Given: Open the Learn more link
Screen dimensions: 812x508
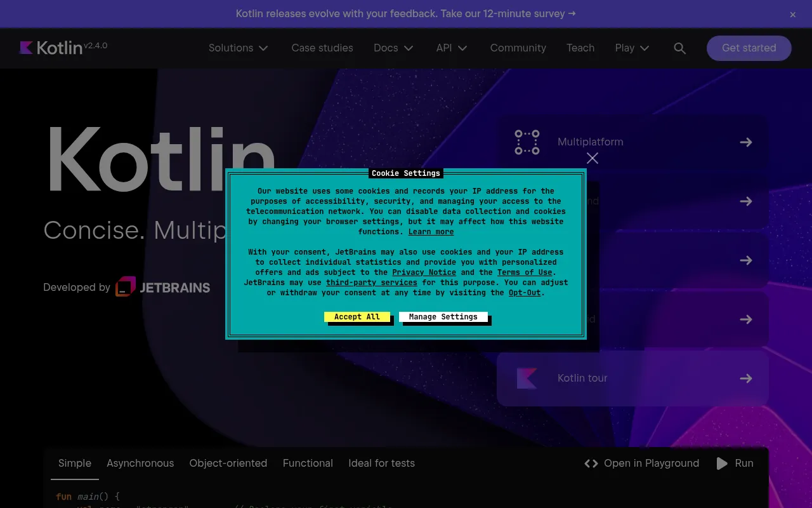Looking at the screenshot, I should pyautogui.click(x=431, y=232).
